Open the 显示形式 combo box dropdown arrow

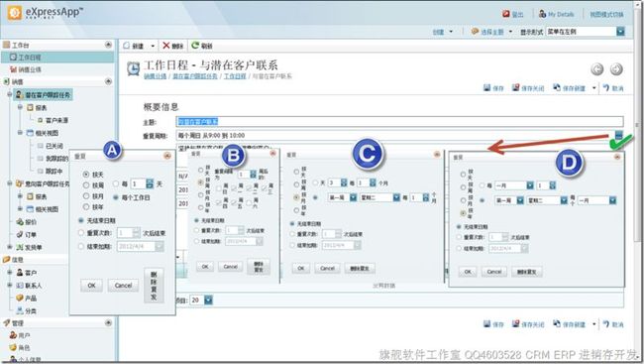pos(620,32)
